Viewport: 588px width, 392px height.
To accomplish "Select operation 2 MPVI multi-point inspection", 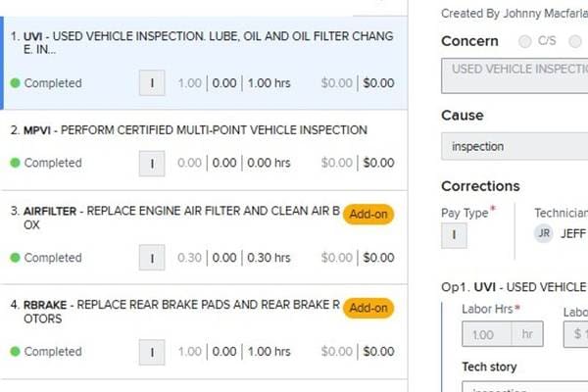I will click(204, 150).
